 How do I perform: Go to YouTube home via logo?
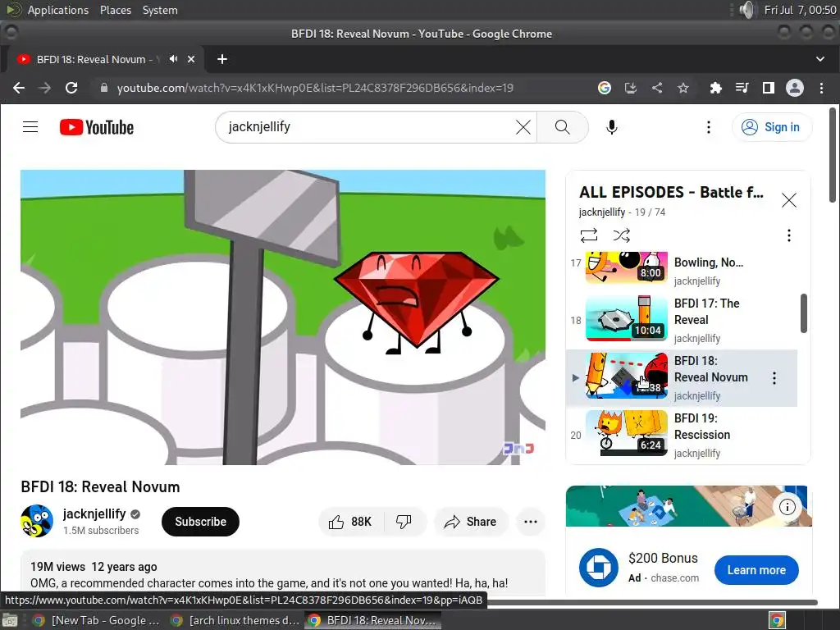click(x=97, y=127)
